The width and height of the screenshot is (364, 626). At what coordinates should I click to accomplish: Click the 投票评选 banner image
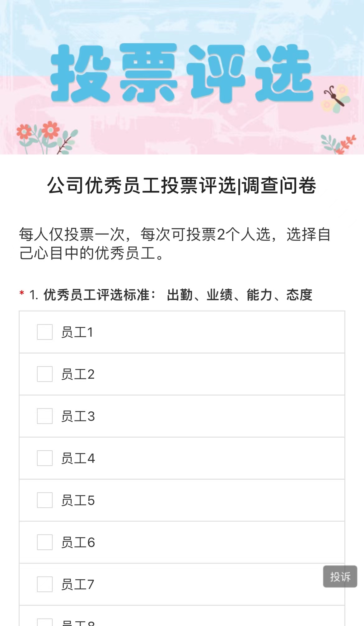[182, 77]
